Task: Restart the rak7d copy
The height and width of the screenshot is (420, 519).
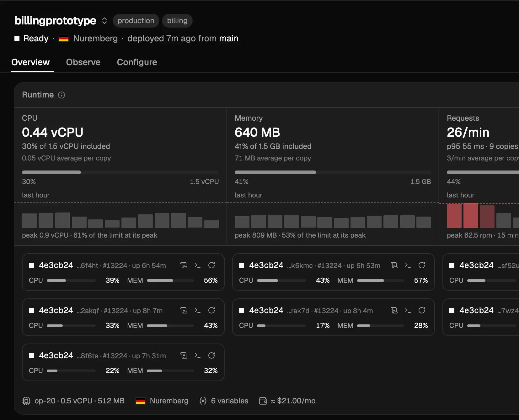Action: pyautogui.click(x=422, y=311)
